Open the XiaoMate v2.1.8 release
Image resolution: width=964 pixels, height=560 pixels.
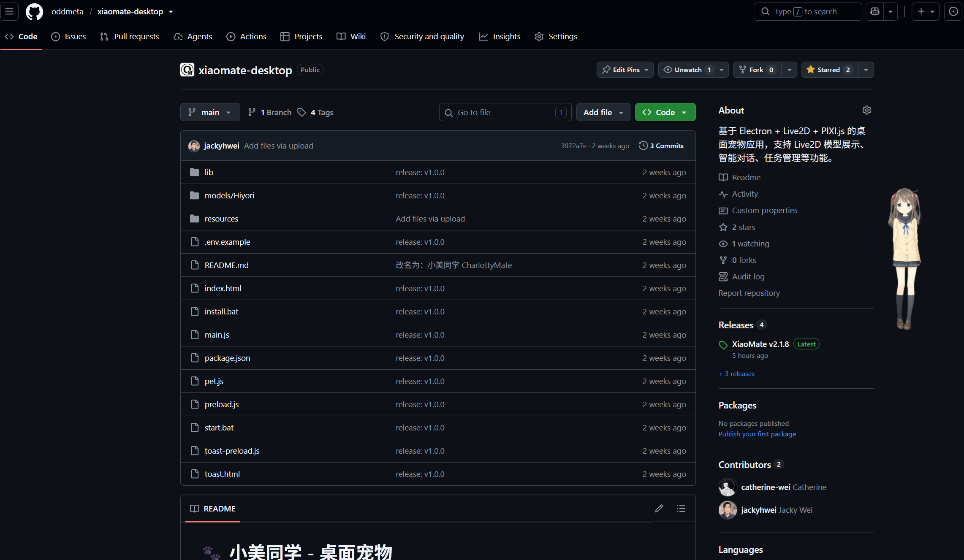(x=760, y=344)
